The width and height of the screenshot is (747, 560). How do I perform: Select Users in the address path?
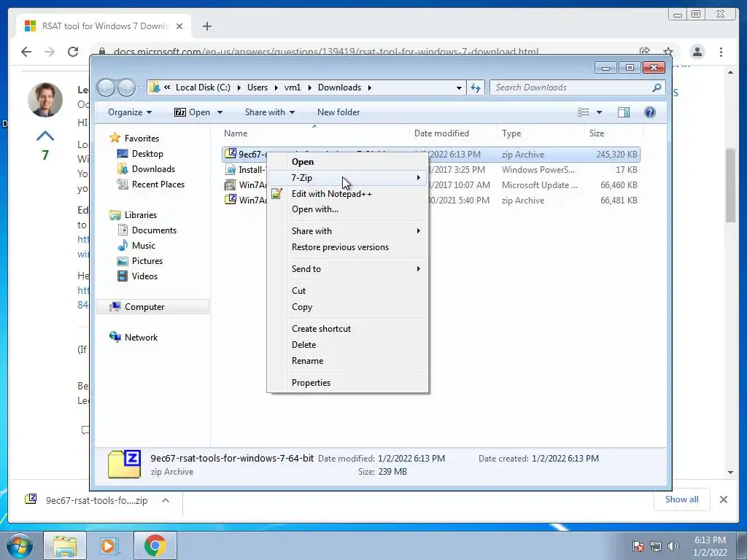pos(258,87)
